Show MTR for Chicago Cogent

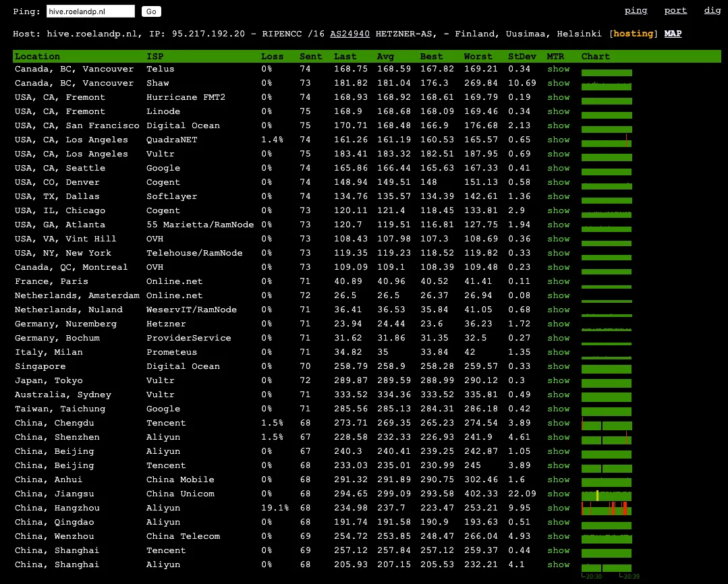point(558,210)
